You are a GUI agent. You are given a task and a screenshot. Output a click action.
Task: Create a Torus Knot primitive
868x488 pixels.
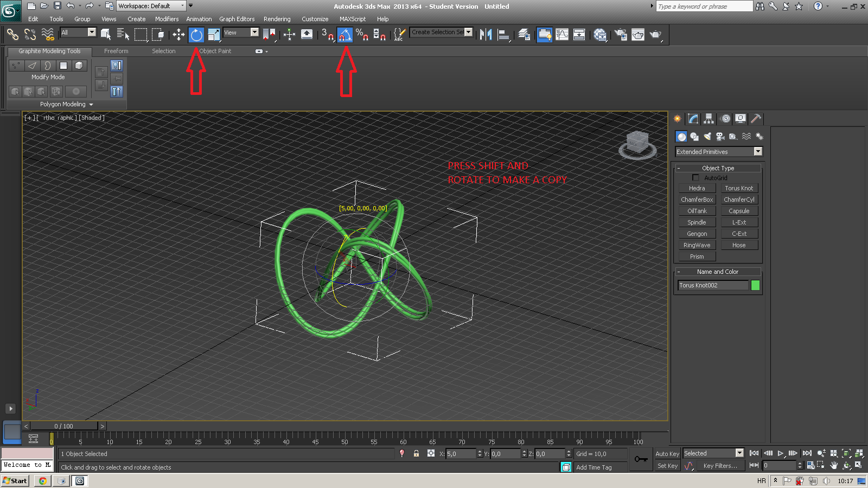tap(739, 188)
